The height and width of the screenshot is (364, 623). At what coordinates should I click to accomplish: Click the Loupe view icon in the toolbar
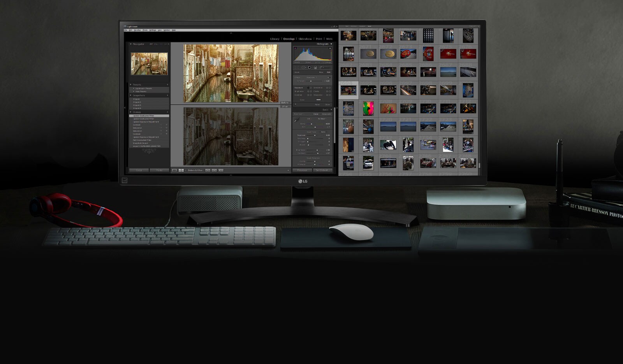point(174,170)
